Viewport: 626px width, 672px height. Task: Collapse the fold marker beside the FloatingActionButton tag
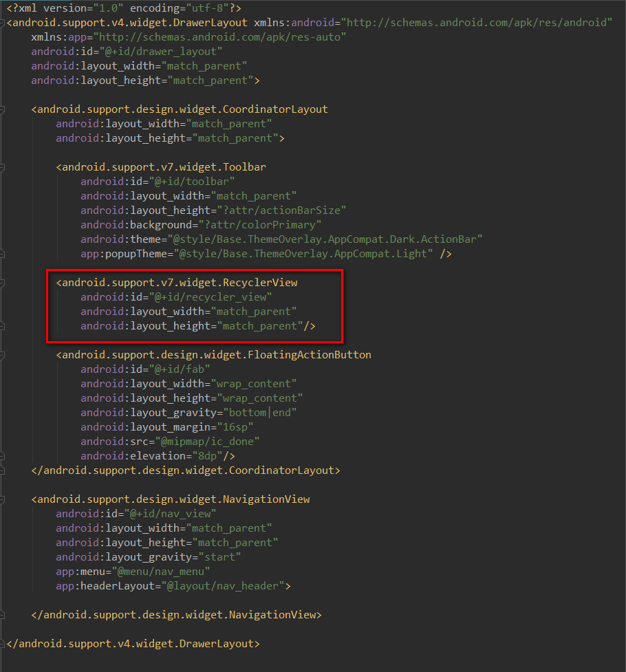(x=2, y=356)
